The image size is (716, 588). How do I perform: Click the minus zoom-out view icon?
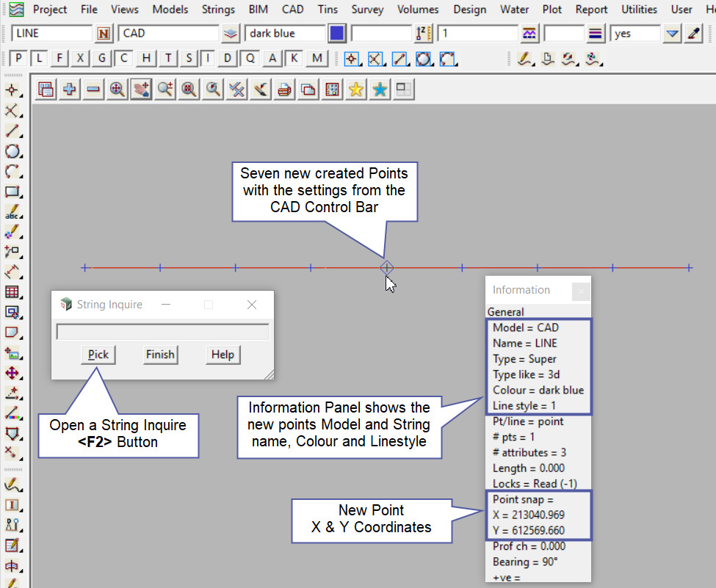click(93, 90)
